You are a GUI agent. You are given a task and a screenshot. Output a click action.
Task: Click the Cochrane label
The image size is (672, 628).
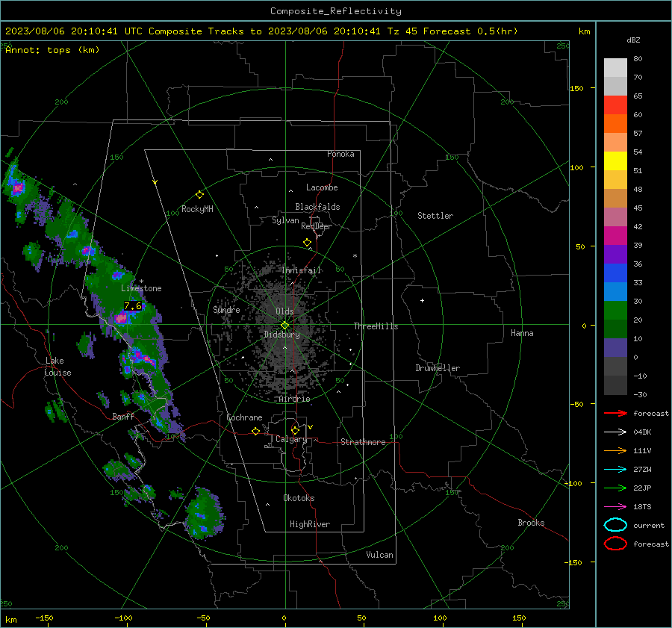click(x=244, y=417)
